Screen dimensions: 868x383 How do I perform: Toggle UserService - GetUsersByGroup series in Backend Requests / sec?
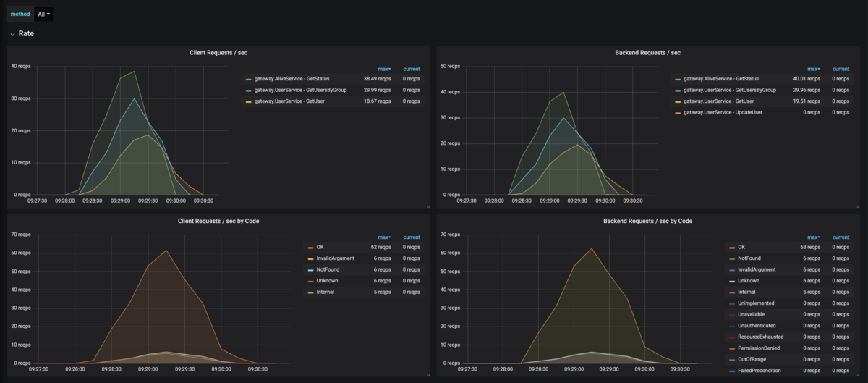click(730, 90)
